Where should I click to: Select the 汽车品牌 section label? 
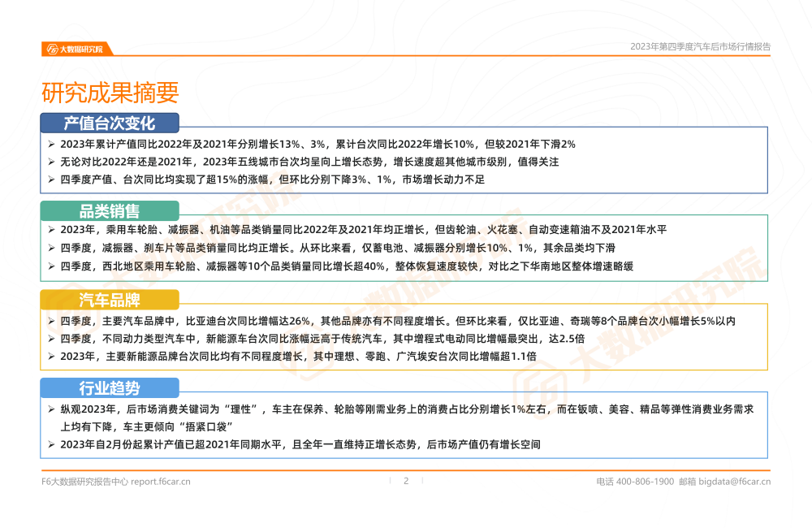tap(110, 300)
